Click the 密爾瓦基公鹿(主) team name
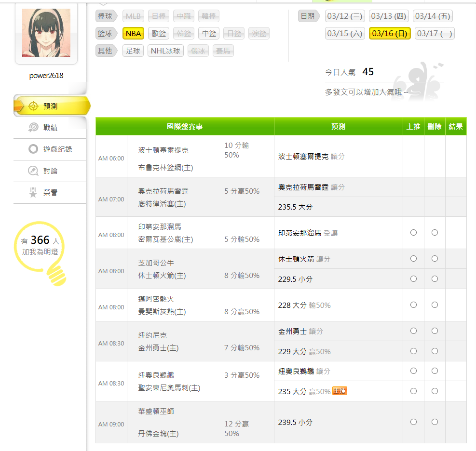The width and height of the screenshot is (476, 451). [165, 239]
